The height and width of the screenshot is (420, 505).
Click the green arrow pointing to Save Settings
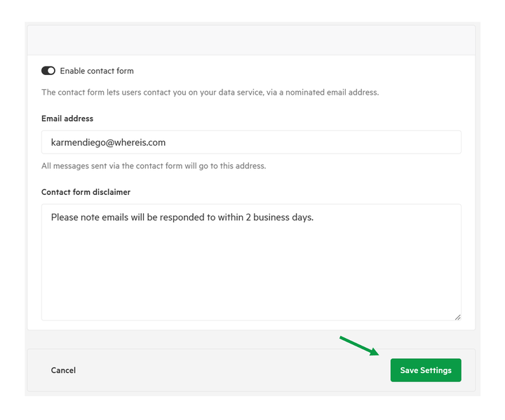[x=359, y=346]
